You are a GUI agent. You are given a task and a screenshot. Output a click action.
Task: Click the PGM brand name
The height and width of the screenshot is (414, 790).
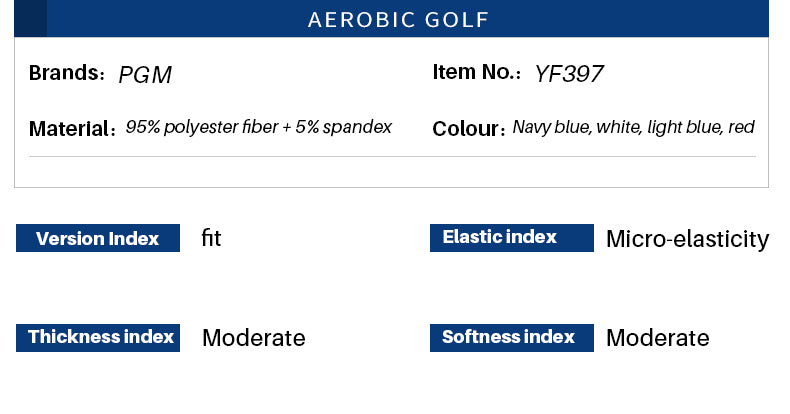coord(146,75)
